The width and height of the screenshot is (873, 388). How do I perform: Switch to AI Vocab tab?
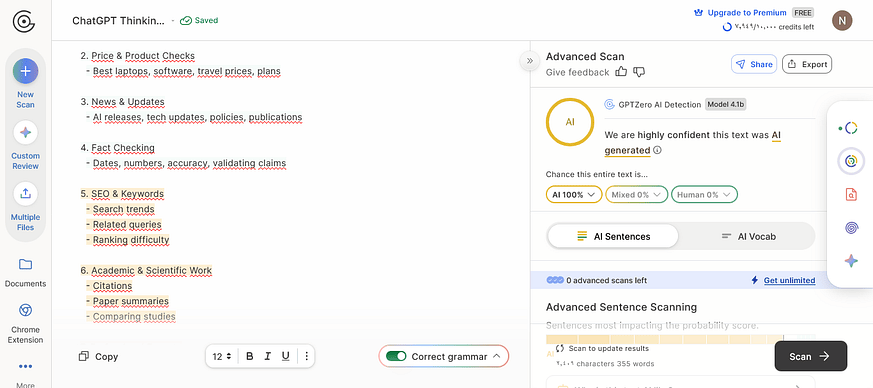pos(748,236)
